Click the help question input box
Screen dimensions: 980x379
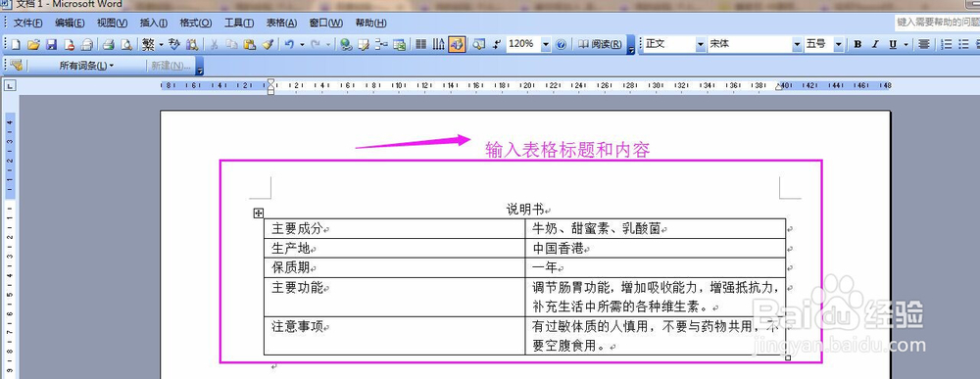[x=937, y=23]
